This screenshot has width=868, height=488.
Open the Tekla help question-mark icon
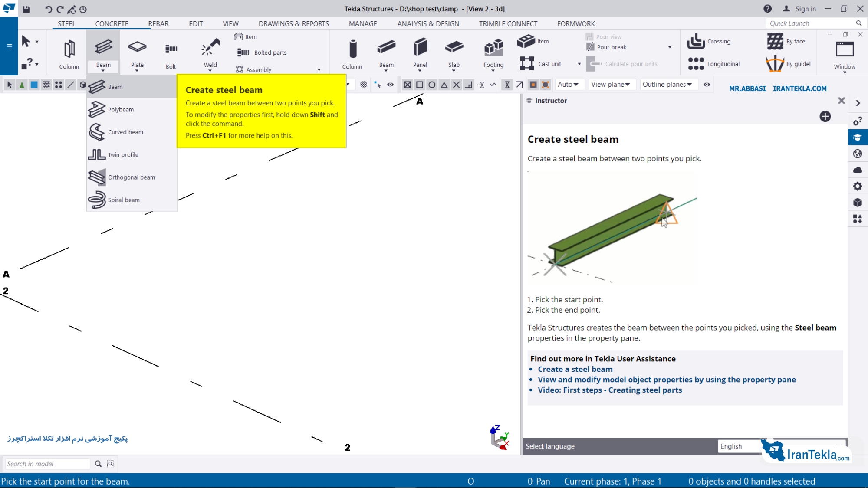(x=767, y=9)
